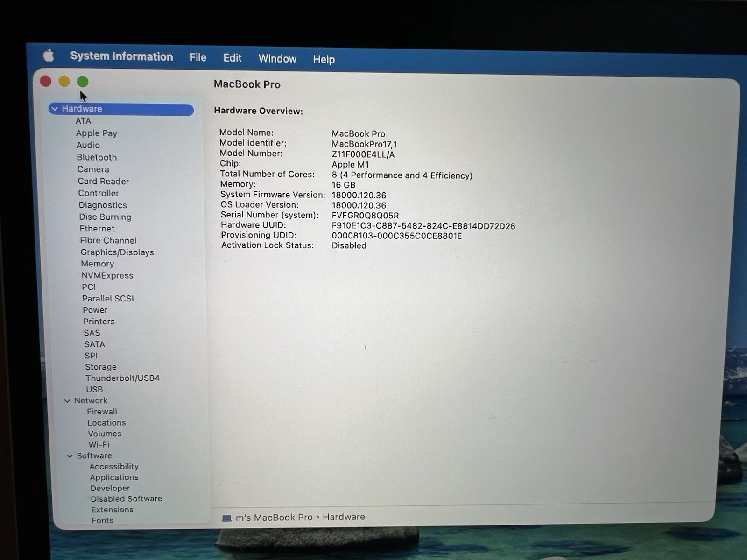Select Apple Pay in the sidebar
Screen dimensions: 747x560
97,133
